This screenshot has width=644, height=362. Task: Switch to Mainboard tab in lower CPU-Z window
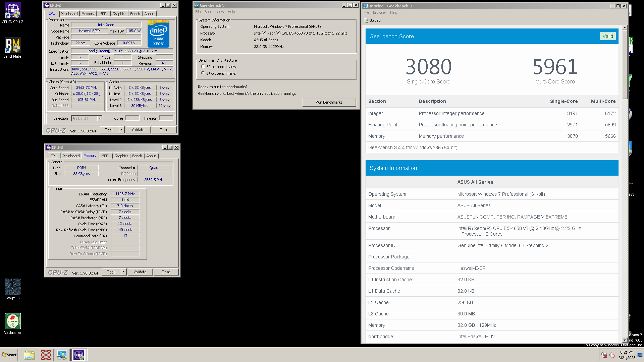point(71,156)
